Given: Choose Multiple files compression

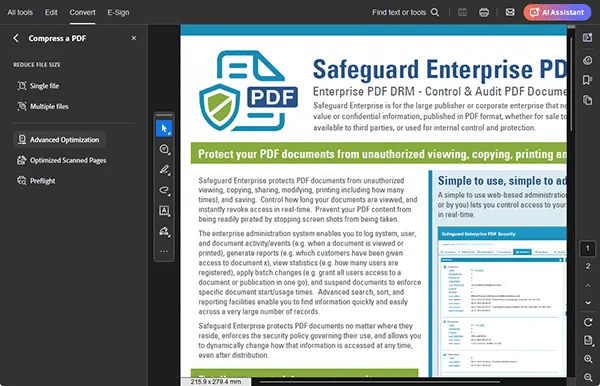Looking at the screenshot, I should [x=43, y=106].
